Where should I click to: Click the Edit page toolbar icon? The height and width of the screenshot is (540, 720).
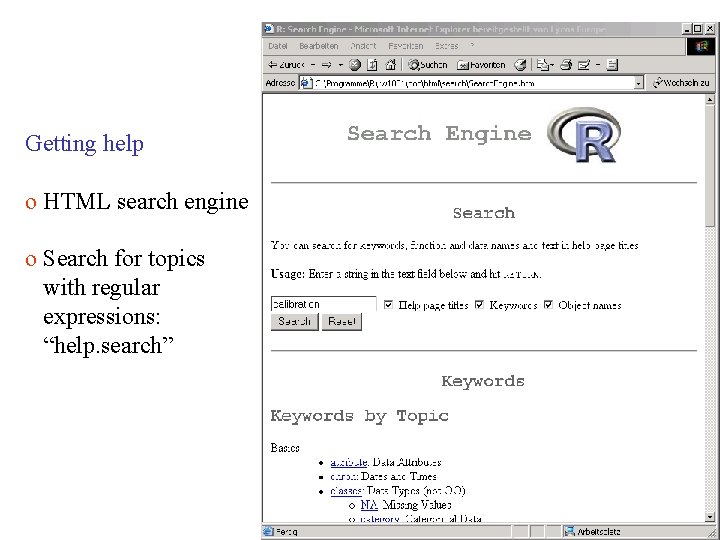point(583,65)
